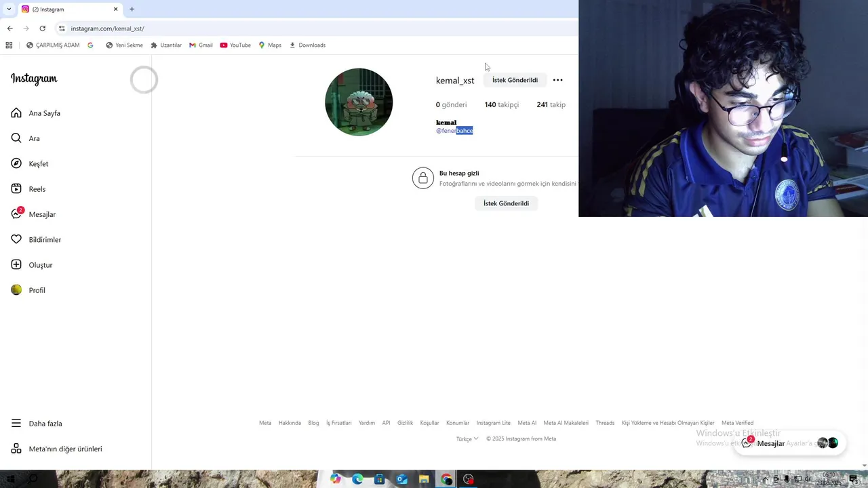Open Blog footer link
This screenshot has height=488, width=868.
(313, 423)
